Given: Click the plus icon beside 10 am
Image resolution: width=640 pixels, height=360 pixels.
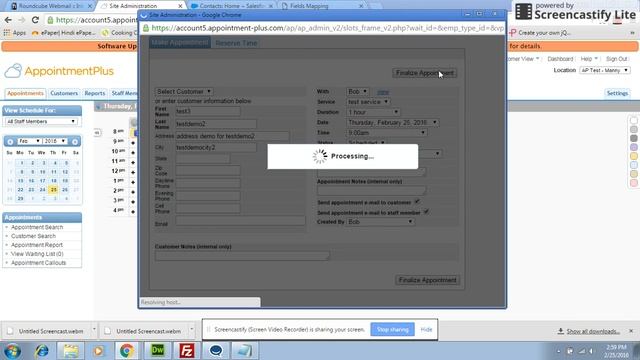Looking at the screenshot, I should (x=133, y=153).
